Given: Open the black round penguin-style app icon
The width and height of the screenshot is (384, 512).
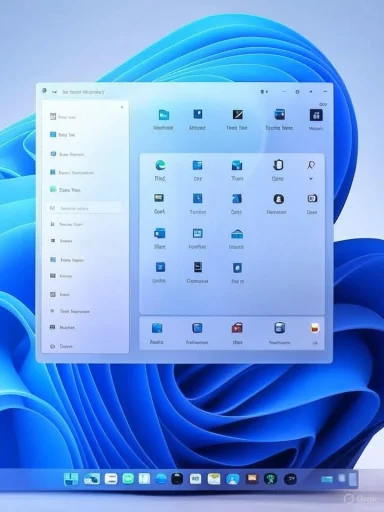Looking at the screenshot, I should click(279, 199).
